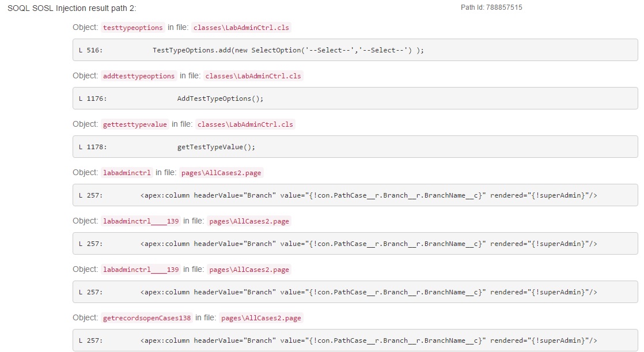This screenshot has height=352, width=644.
Task: Click the L 516 line number label
Action: [x=90, y=50]
